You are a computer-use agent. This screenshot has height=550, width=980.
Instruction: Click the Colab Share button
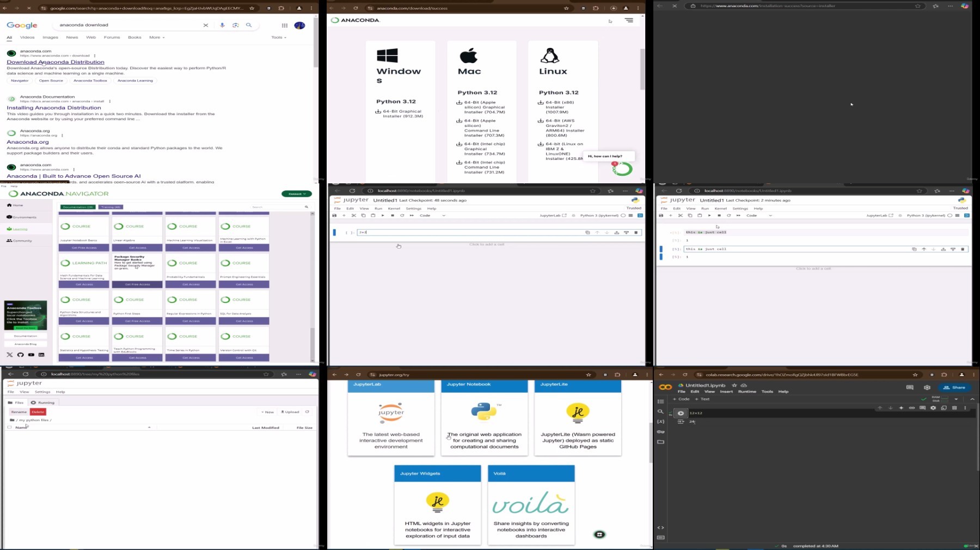coord(954,387)
